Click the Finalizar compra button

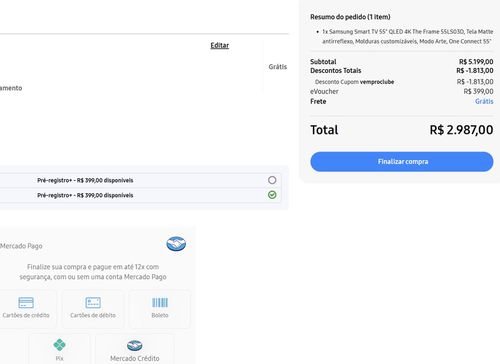click(402, 162)
